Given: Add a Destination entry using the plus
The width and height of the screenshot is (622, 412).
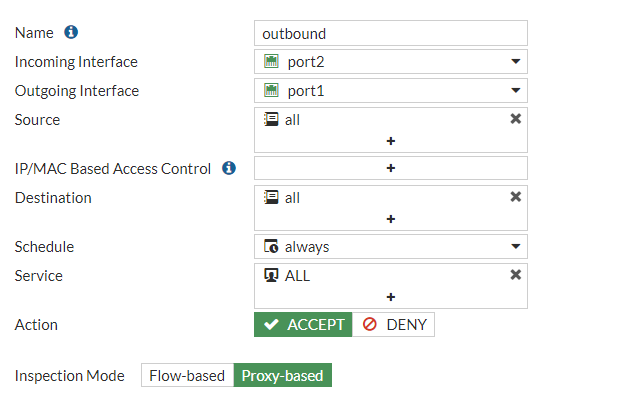Looking at the screenshot, I should [x=391, y=219].
